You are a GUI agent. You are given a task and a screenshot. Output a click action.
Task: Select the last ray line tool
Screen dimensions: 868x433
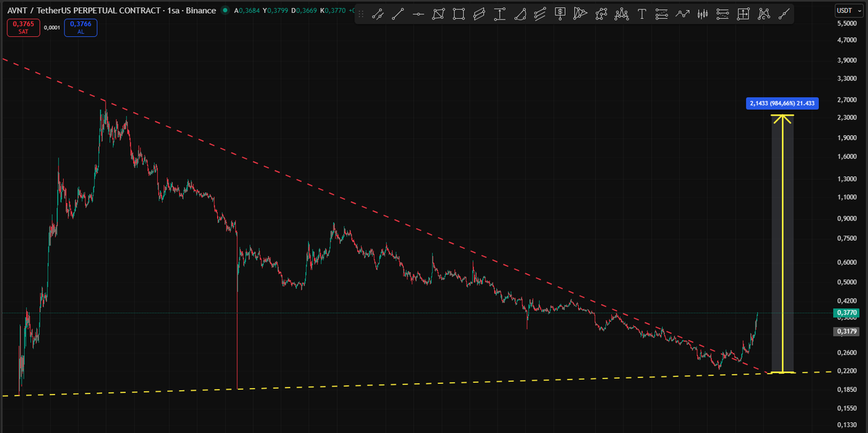click(x=784, y=14)
